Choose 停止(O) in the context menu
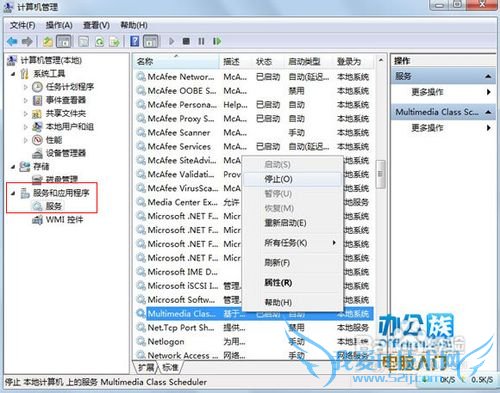 point(293,179)
